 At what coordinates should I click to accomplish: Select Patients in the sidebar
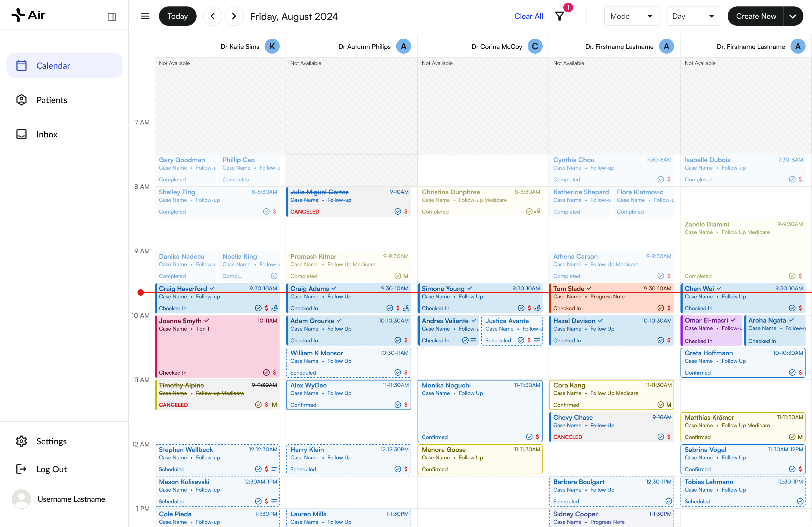pyautogui.click(x=52, y=100)
